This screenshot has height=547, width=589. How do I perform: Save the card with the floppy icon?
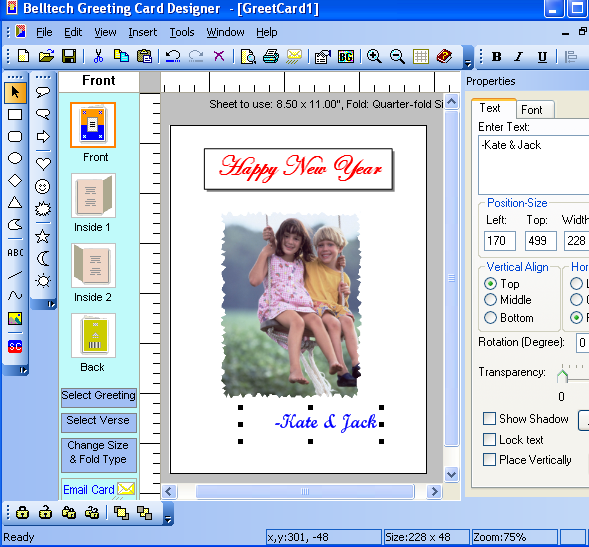69,56
